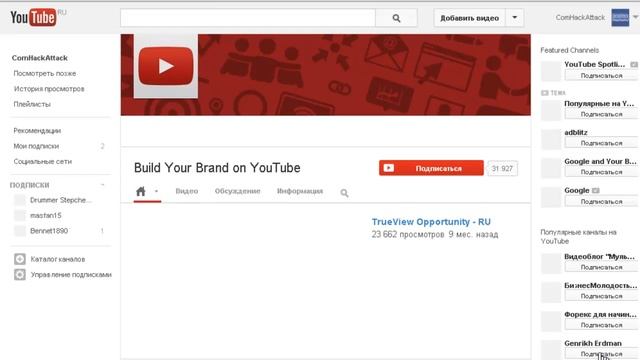Switch to the Видео tab

[187, 191]
